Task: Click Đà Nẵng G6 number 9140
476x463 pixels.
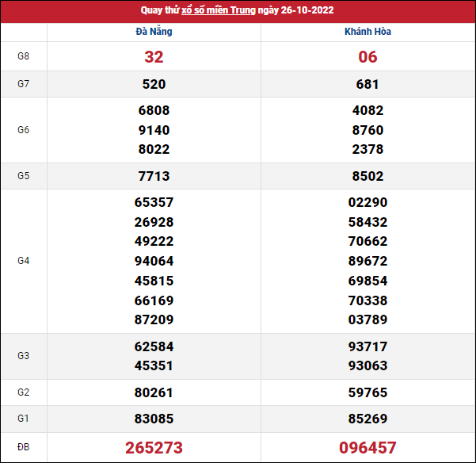Action: (x=154, y=130)
